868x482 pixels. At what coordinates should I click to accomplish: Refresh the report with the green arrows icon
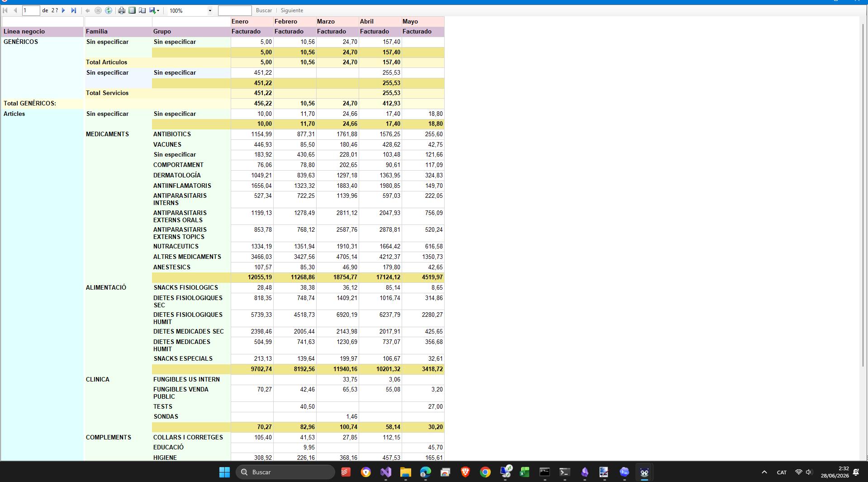(109, 10)
